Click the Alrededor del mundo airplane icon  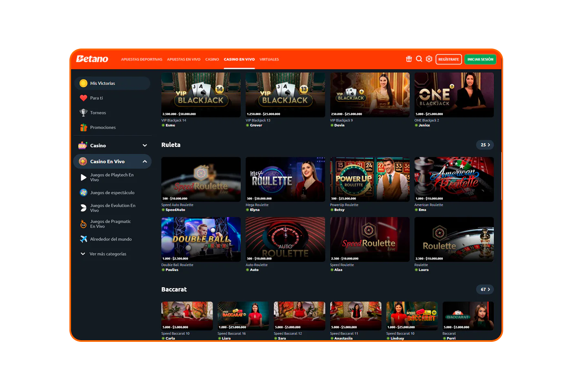[83, 239]
